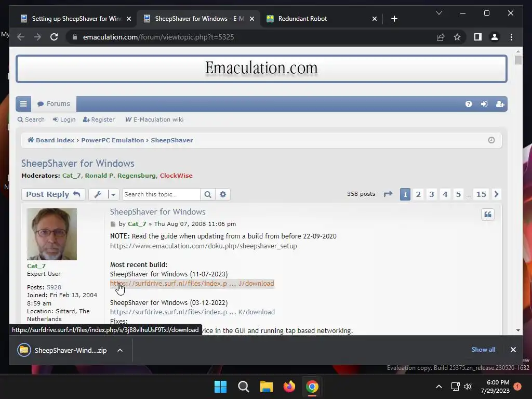This screenshot has height=399, width=532.
Task: Go to next page chevron in pagination
Action: pyautogui.click(x=497, y=194)
